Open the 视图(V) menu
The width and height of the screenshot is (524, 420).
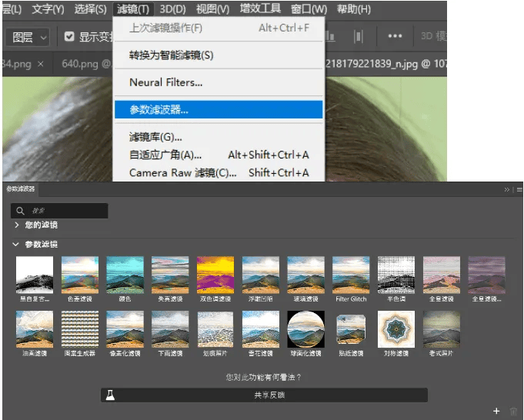[213, 9]
